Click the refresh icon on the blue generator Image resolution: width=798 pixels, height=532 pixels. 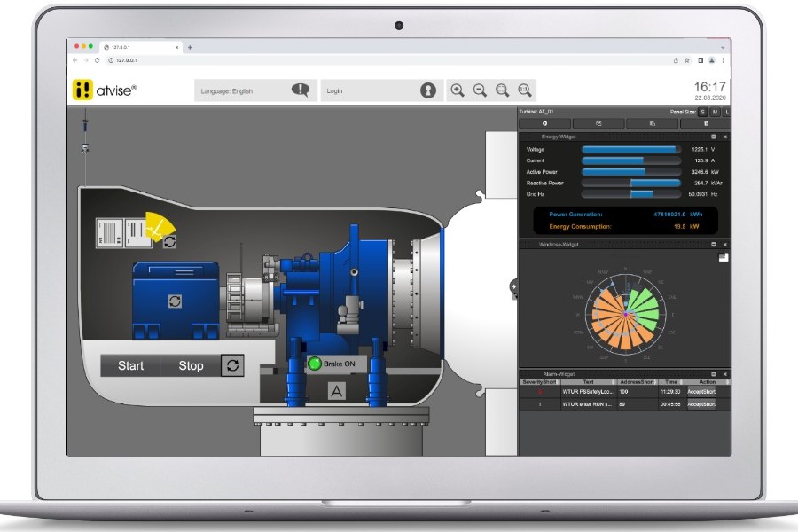click(175, 301)
